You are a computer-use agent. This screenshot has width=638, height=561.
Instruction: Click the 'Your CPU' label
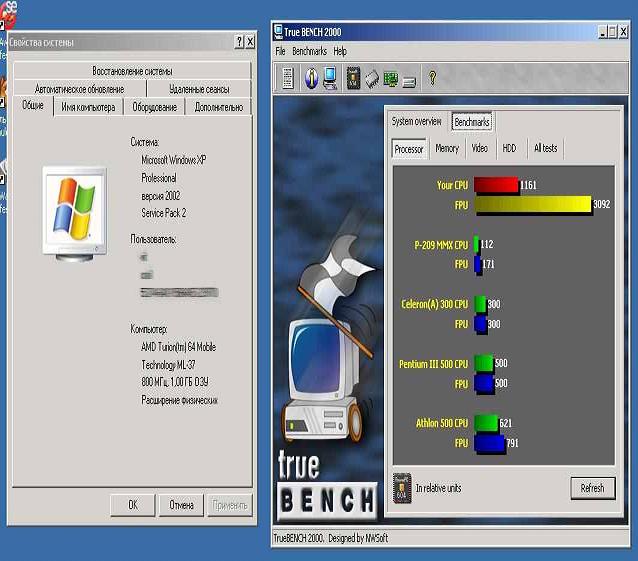point(452,185)
